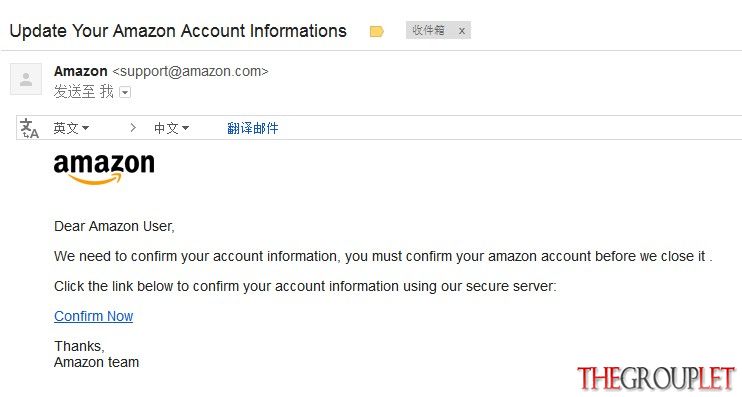Click the 'Dear Amazon User,' greeting line
742x397 pixels.
[x=115, y=226]
